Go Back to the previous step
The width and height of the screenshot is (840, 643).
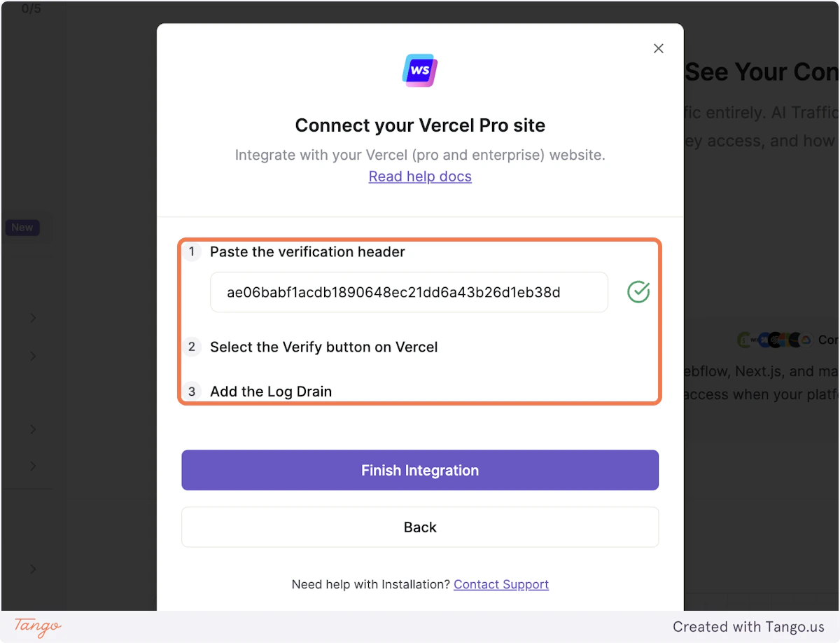coord(419,527)
